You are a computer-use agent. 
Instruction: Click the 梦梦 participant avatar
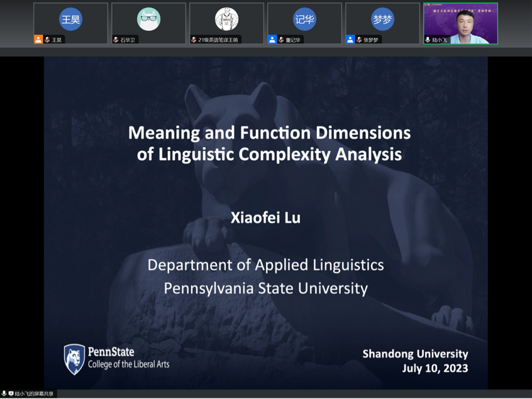(382, 20)
